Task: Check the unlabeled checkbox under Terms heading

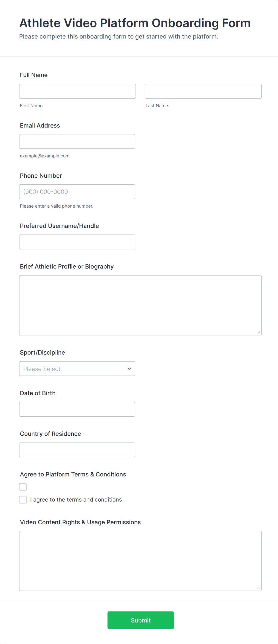Action: click(x=23, y=487)
